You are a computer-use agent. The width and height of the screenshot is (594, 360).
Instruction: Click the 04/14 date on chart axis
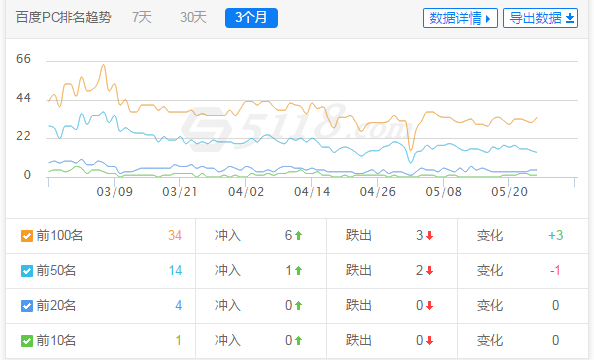[312, 192]
